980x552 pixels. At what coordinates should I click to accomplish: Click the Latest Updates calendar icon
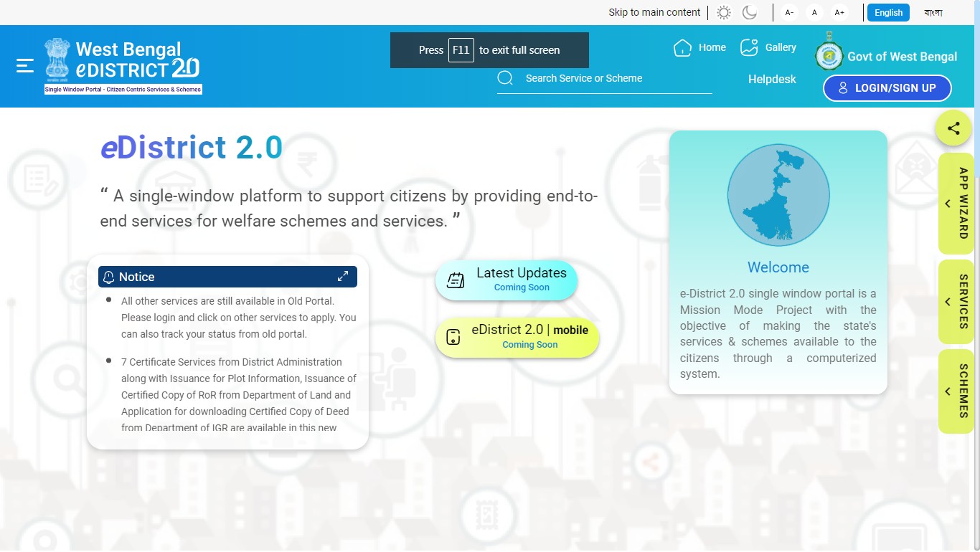click(456, 280)
